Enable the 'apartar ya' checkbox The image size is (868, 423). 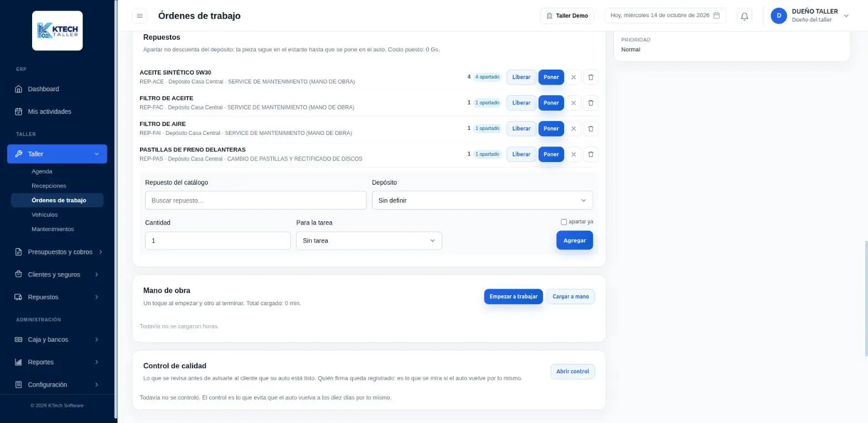point(564,222)
